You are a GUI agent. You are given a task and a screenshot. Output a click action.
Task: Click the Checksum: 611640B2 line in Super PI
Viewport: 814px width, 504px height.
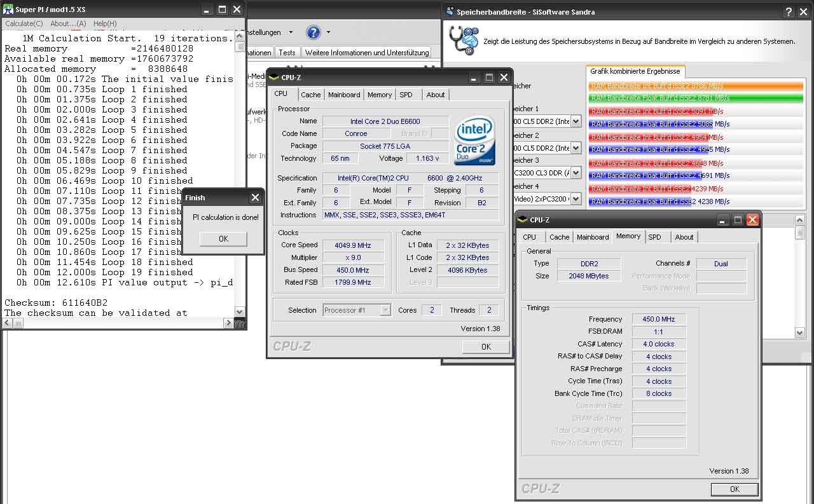pyautogui.click(x=56, y=303)
